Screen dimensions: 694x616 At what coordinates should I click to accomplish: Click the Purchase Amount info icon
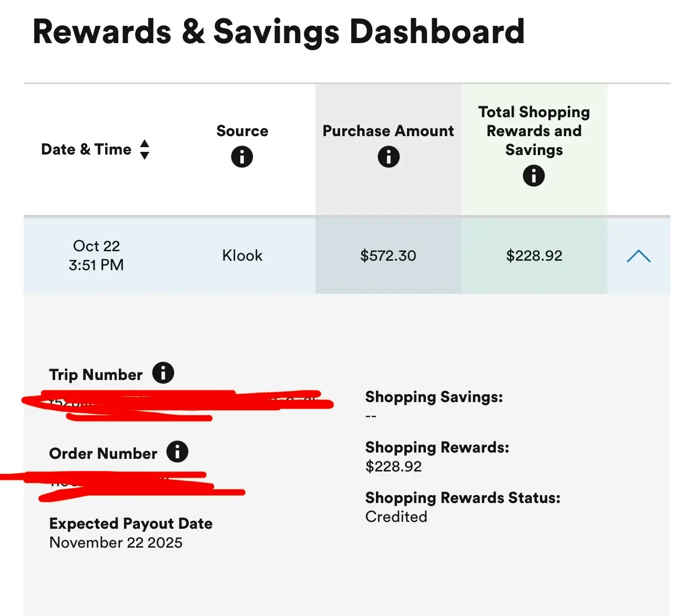[389, 157]
